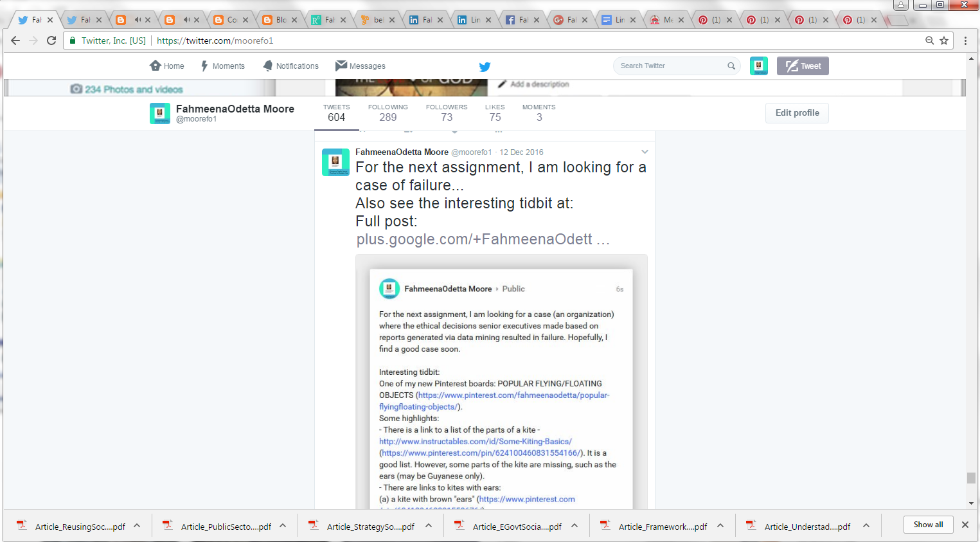Bookmark this page with the star icon
Screen dimensions: 980x542
pyautogui.click(x=944, y=41)
